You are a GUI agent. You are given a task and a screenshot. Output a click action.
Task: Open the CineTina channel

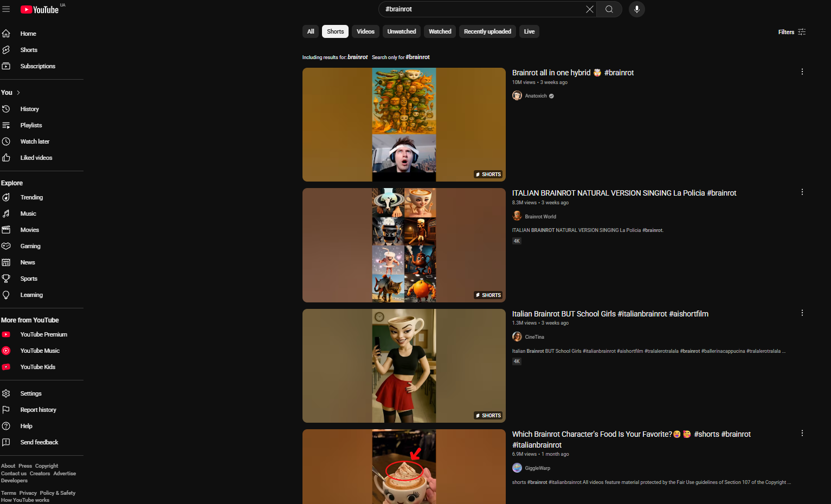(534, 337)
